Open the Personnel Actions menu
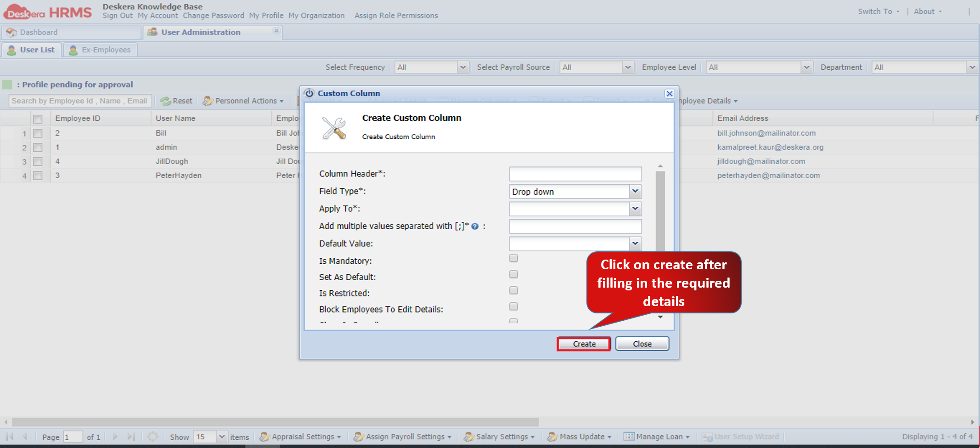Image resolution: width=980 pixels, height=448 pixels. [x=244, y=101]
